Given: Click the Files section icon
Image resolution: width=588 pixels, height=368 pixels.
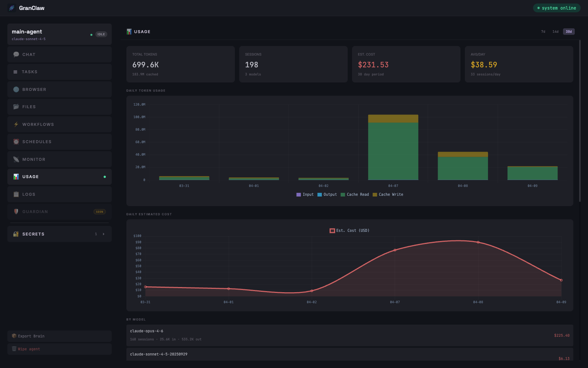Looking at the screenshot, I should [x=16, y=106].
